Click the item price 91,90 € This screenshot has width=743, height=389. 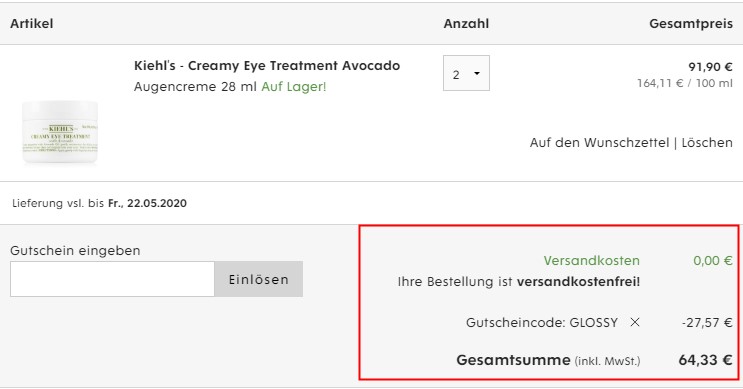tap(711, 67)
